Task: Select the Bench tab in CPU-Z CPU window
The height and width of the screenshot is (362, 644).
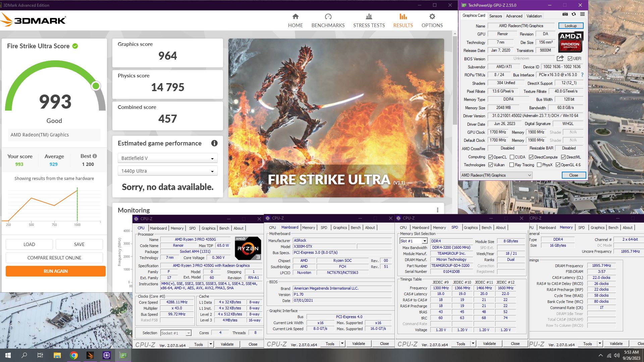Action: click(224, 228)
